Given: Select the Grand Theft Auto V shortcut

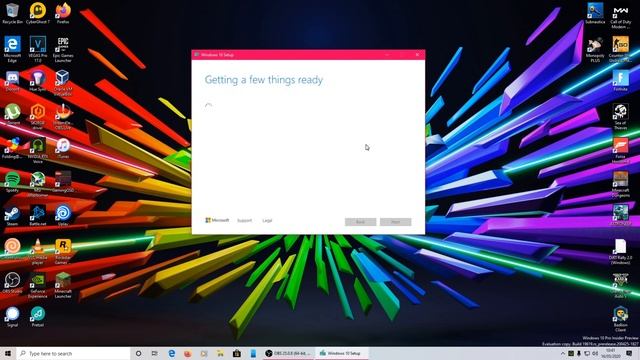Looking at the screenshot, I should (x=620, y=285).
